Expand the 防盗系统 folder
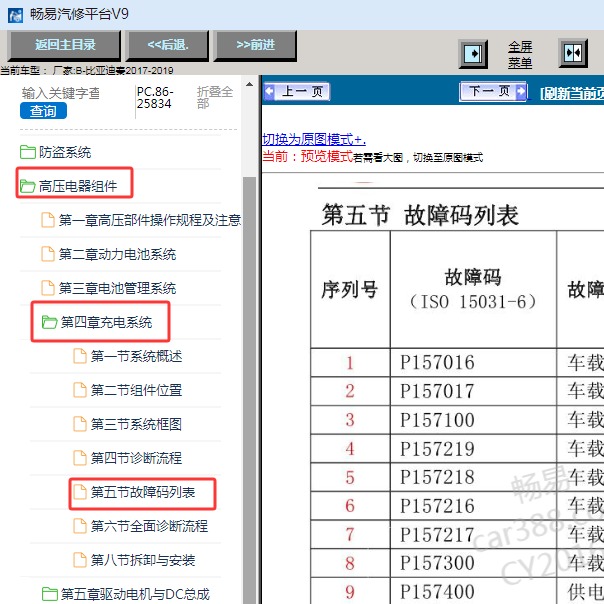This screenshot has height=604, width=604. click(x=65, y=152)
